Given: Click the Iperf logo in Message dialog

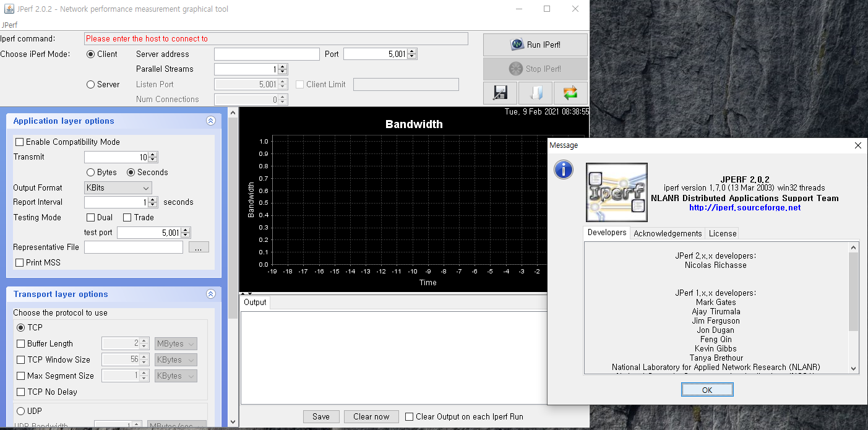Looking at the screenshot, I should (x=617, y=192).
